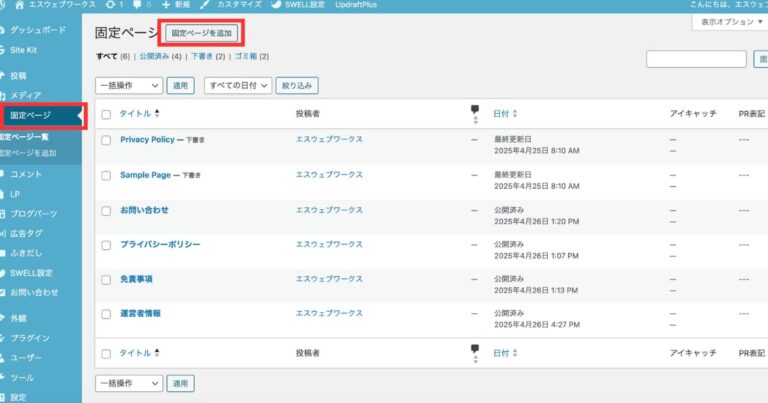Viewport: 768px width, 403px height.
Task: Click sort arrows next to タイトル header
Action: (156, 114)
